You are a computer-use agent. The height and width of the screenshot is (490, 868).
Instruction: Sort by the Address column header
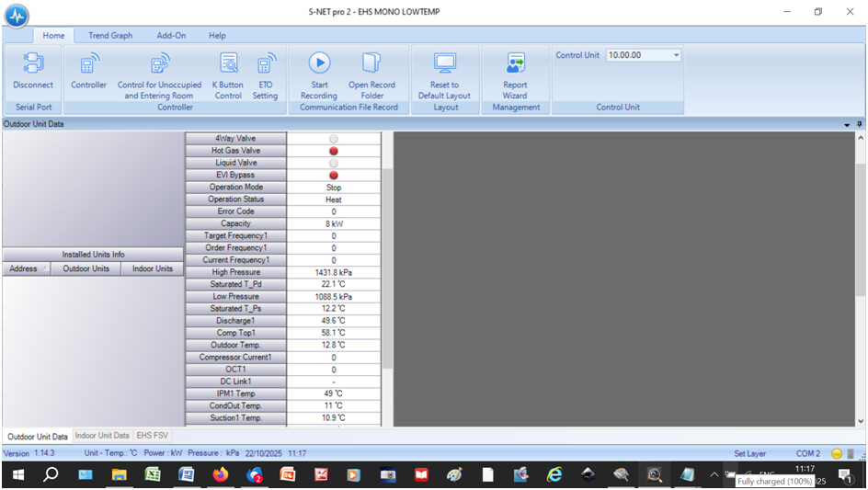(x=24, y=268)
